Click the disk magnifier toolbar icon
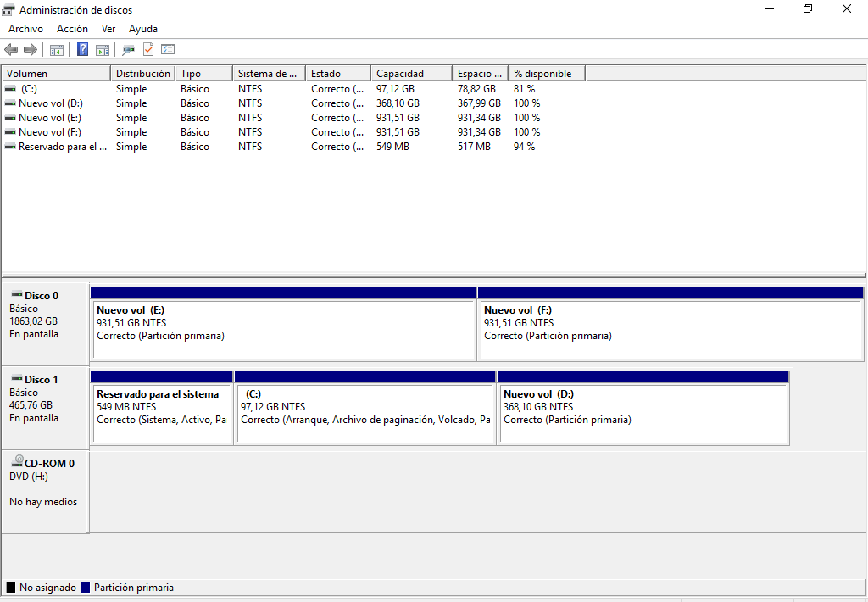Viewport: 868px width, 602px height. (x=128, y=50)
